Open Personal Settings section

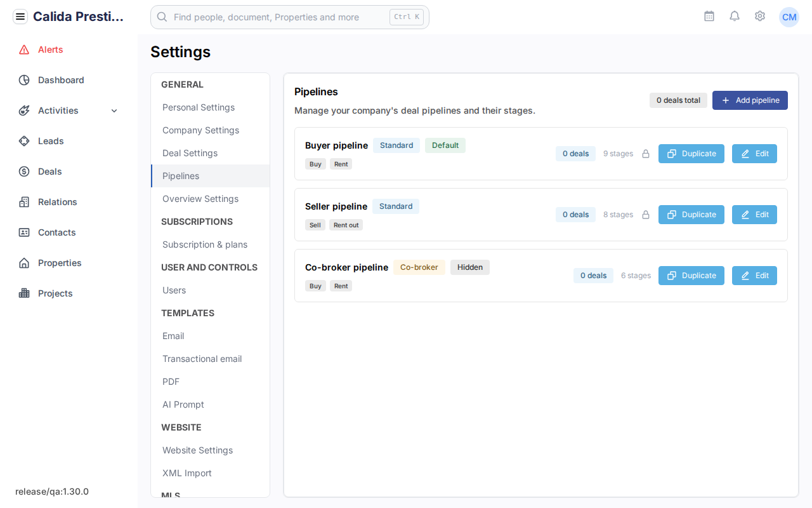point(211,107)
